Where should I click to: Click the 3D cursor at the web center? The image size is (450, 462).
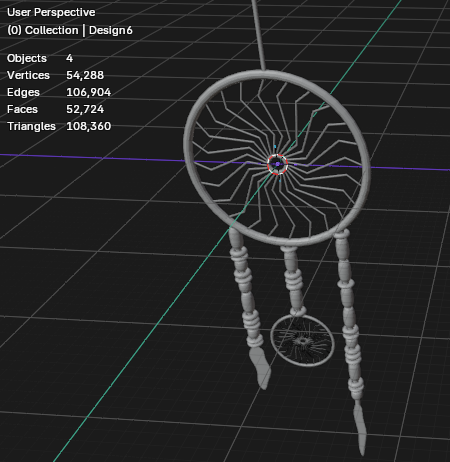click(277, 164)
